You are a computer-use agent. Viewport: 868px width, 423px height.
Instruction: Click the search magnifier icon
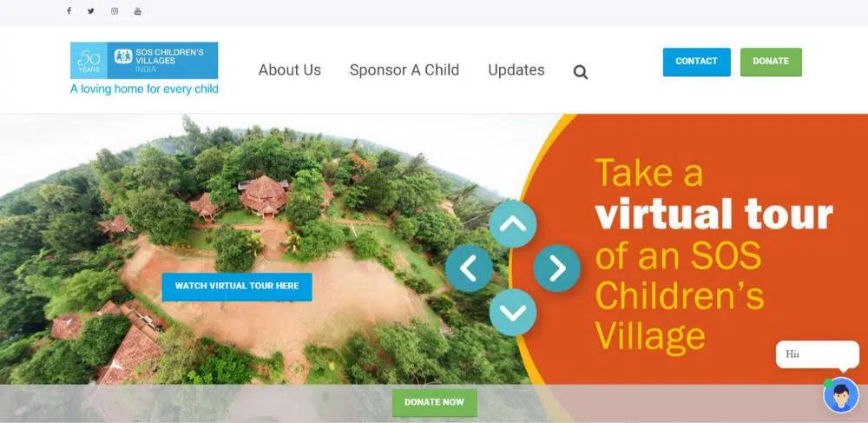[580, 72]
